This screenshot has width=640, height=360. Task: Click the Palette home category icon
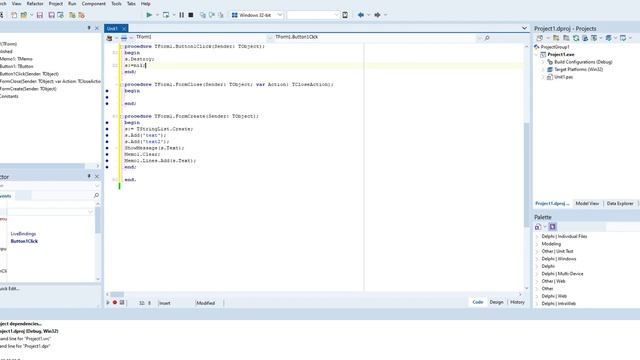pyautogui.click(x=538, y=227)
